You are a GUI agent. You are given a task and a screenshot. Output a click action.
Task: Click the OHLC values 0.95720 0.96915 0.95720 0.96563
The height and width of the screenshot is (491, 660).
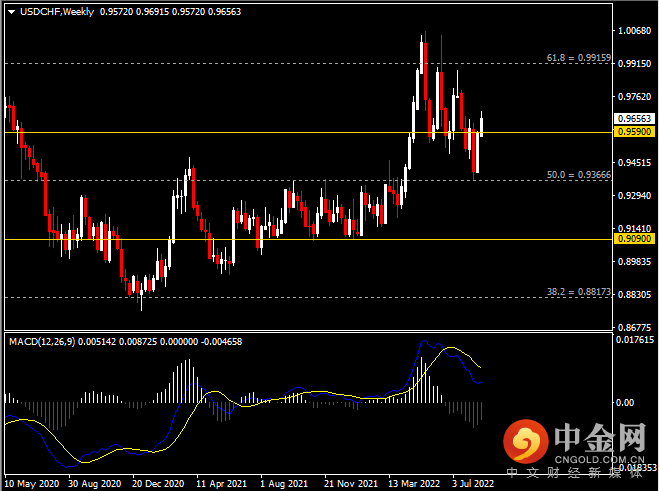170,12
